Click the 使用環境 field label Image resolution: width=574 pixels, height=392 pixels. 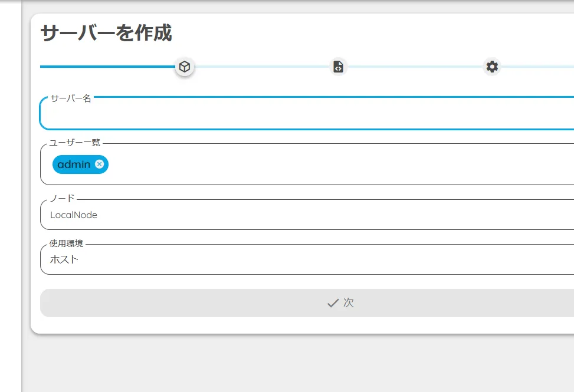66,243
